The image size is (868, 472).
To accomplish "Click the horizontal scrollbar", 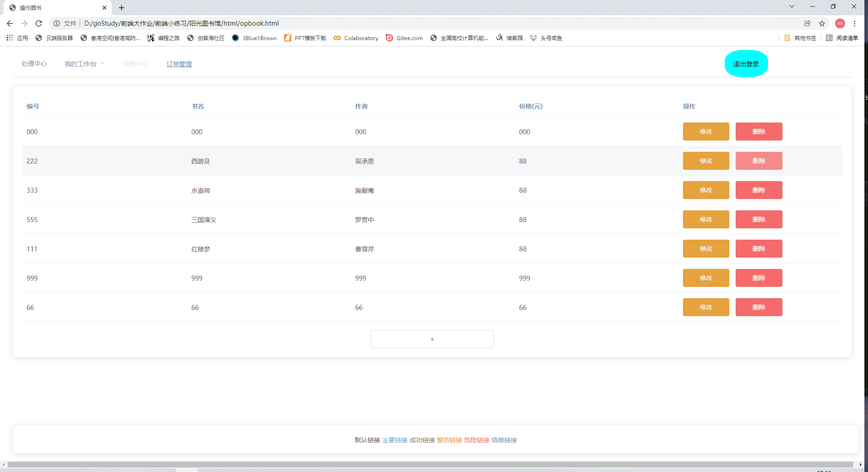I will click(x=430, y=464).
